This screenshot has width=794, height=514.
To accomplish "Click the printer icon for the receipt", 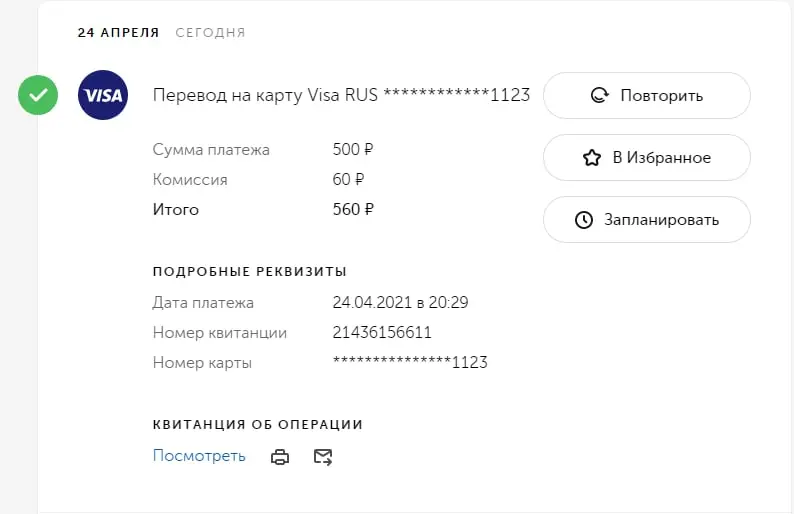I will tap(280, 457).
